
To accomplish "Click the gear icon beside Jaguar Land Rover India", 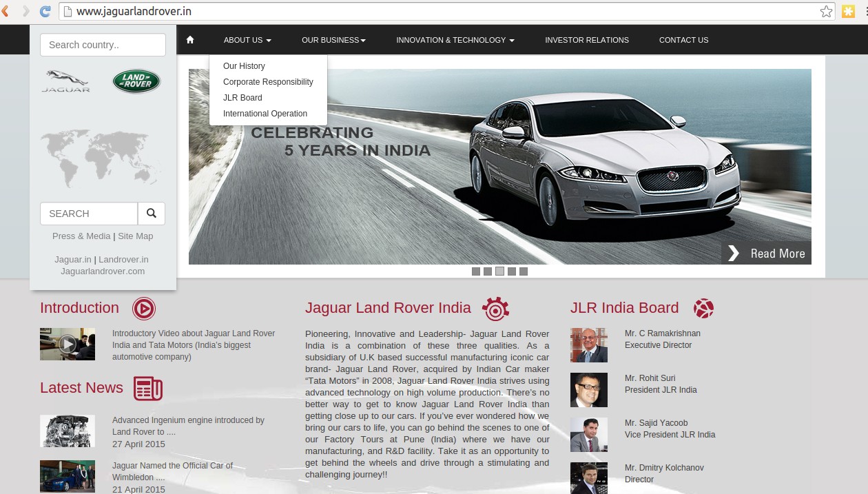I will 495,309.
